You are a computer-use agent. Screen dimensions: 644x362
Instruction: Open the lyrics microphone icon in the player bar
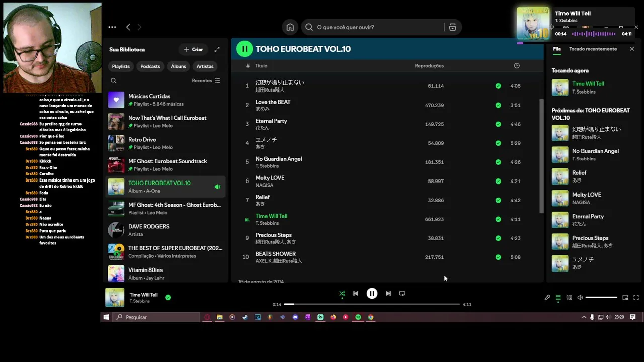coord(547,298)
